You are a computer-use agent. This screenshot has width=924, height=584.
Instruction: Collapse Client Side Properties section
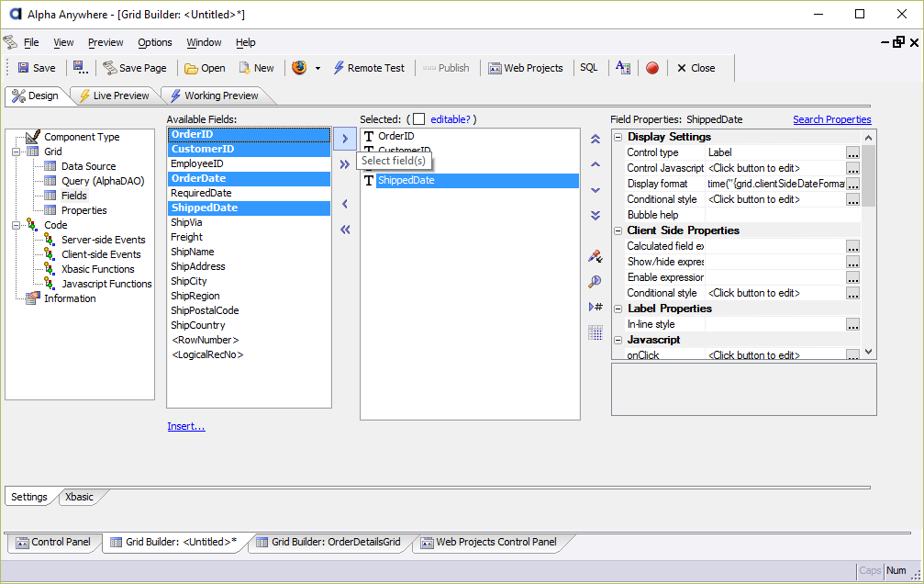pyautogui.click(x=618, y=230)
